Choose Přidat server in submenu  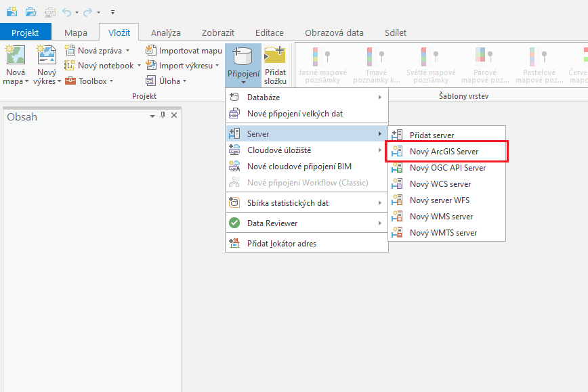[x=447, y=135]
